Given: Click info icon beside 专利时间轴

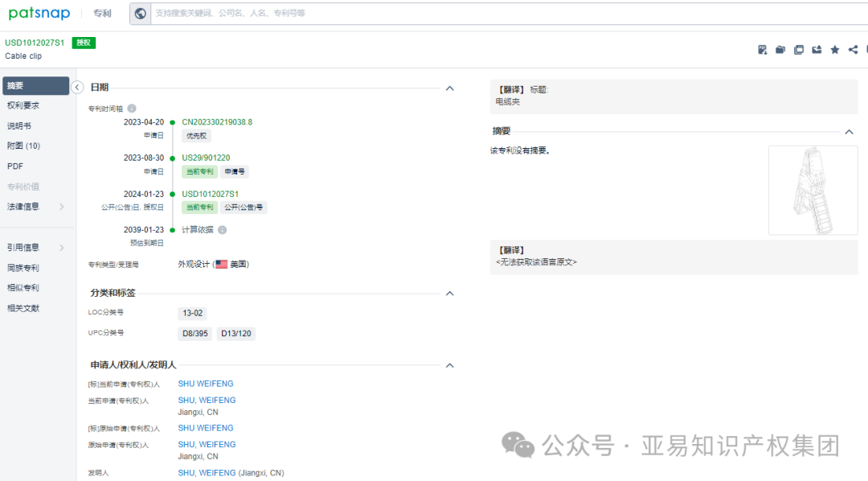Looking at the screenshot, I should click(132, 107).
